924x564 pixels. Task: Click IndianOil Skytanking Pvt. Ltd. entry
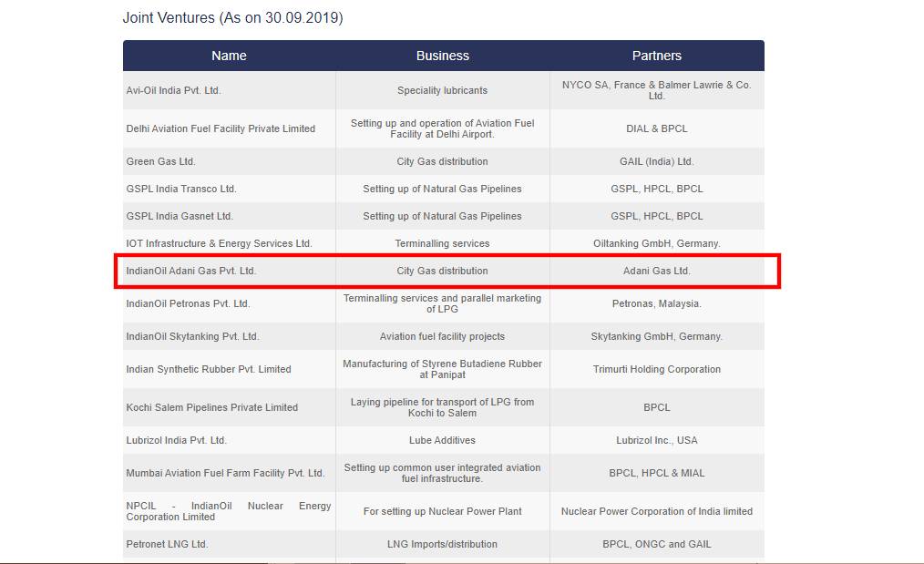click(192, 336)
